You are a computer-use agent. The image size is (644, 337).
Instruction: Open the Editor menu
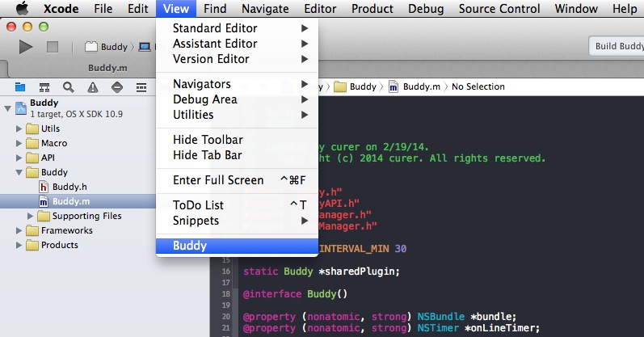click(x=320, y=9)
